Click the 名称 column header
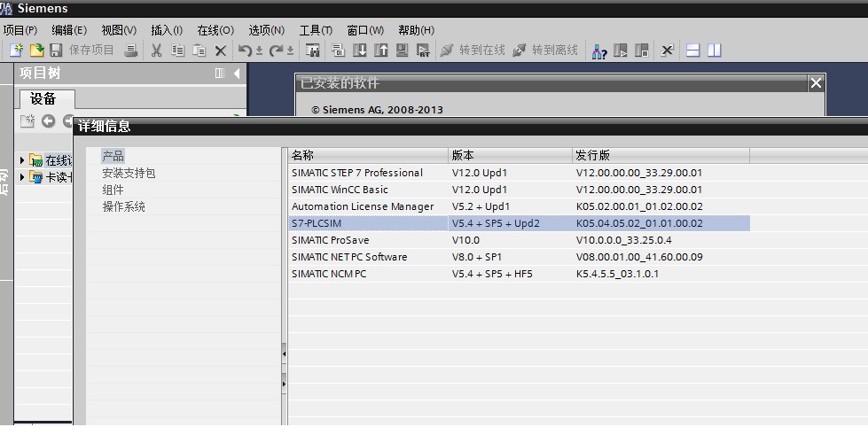Viewport: 868px width, 435px height. coord(368,155)
